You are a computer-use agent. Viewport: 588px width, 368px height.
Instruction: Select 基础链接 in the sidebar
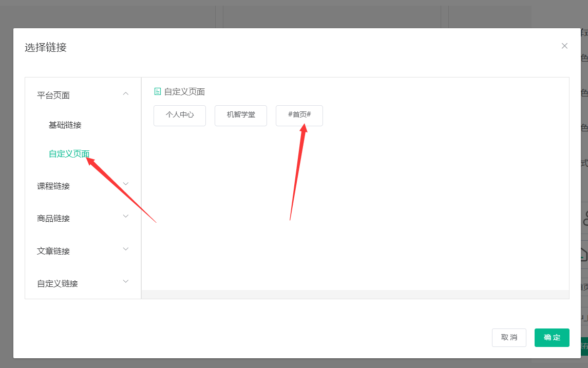(65, 125)
